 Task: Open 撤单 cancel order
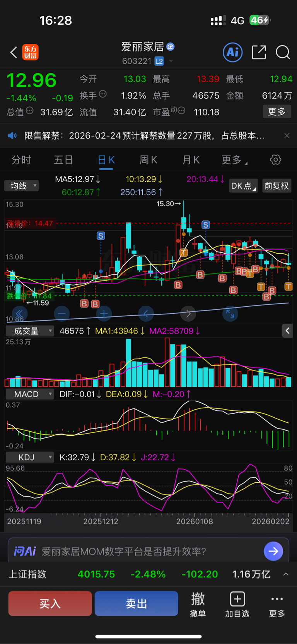click(198, 605)
